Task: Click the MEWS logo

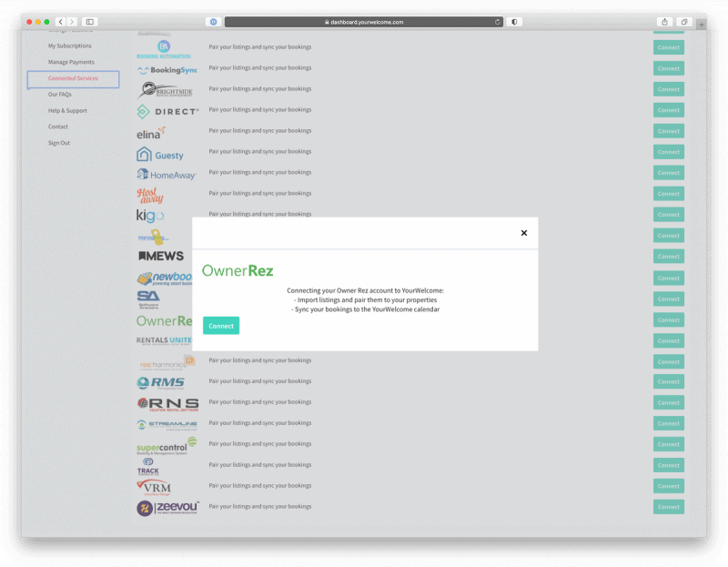Action: pyautogui.click(x=160, y=257)
